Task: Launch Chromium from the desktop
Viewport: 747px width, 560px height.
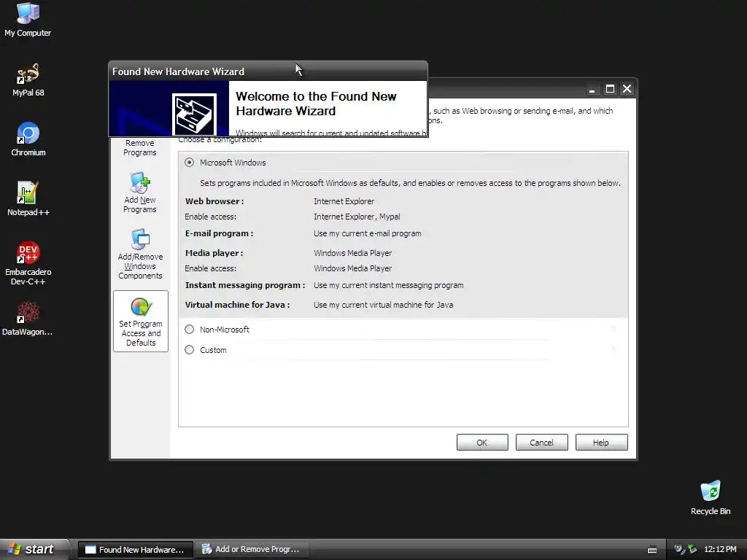Action: (28, 139)
